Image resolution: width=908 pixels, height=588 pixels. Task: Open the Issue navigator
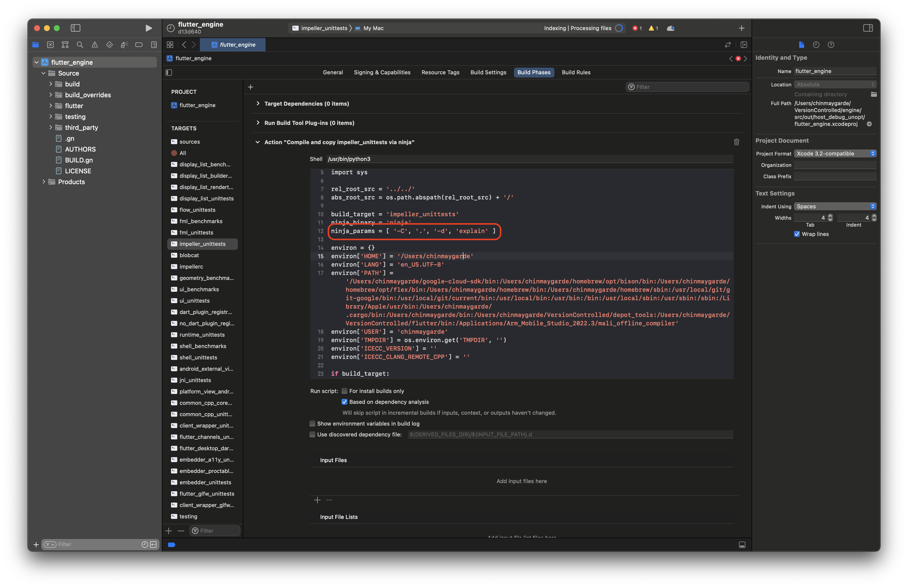pos(95,45)
